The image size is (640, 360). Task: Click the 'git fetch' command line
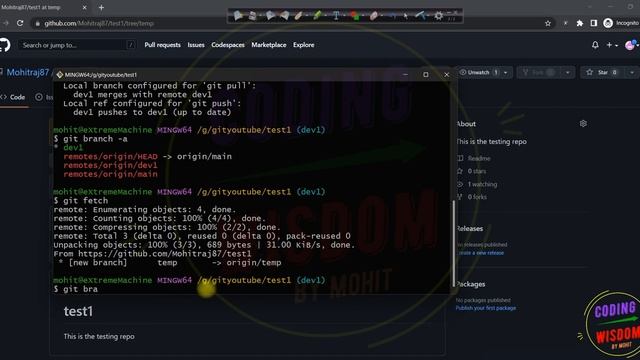click(81, 201)
